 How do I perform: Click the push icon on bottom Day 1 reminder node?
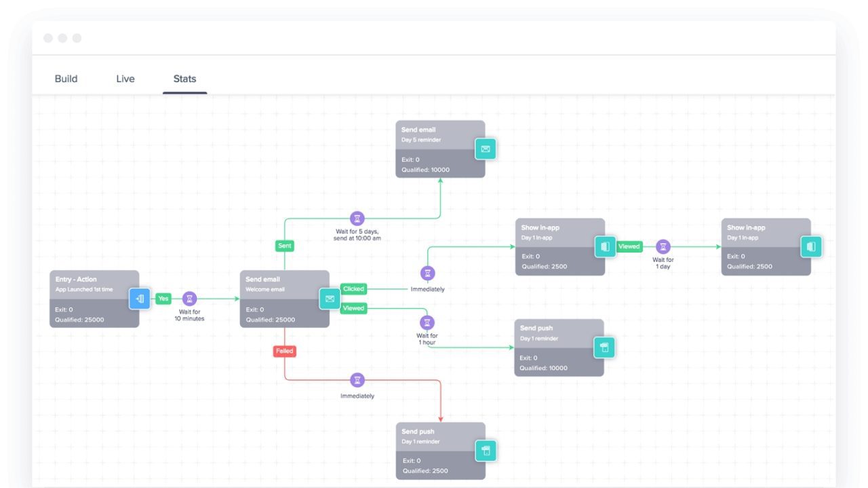click(x=486, y=450)
